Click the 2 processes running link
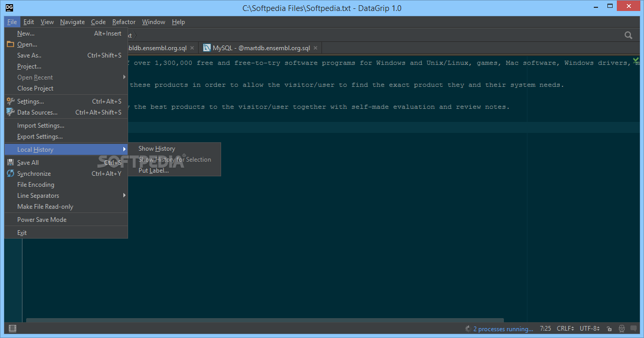The width and height of the screenshot is (644, 338). (x=503, y=329)
